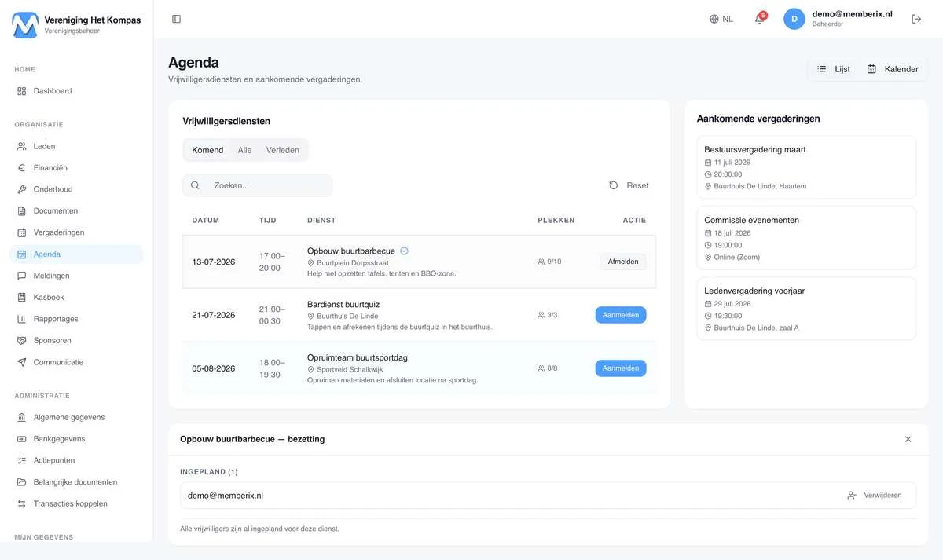
Task: Click the Actiepunten checklist icon
Action: point(22,460)
